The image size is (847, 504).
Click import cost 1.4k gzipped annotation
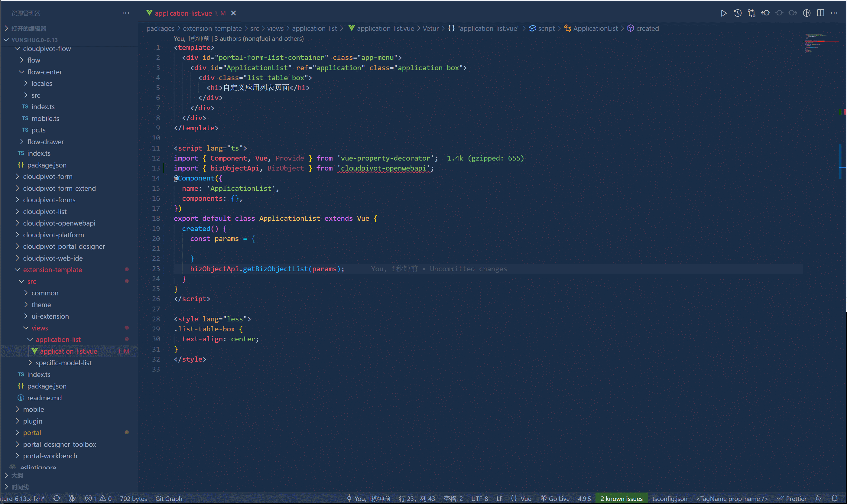(x=485, y=158)
